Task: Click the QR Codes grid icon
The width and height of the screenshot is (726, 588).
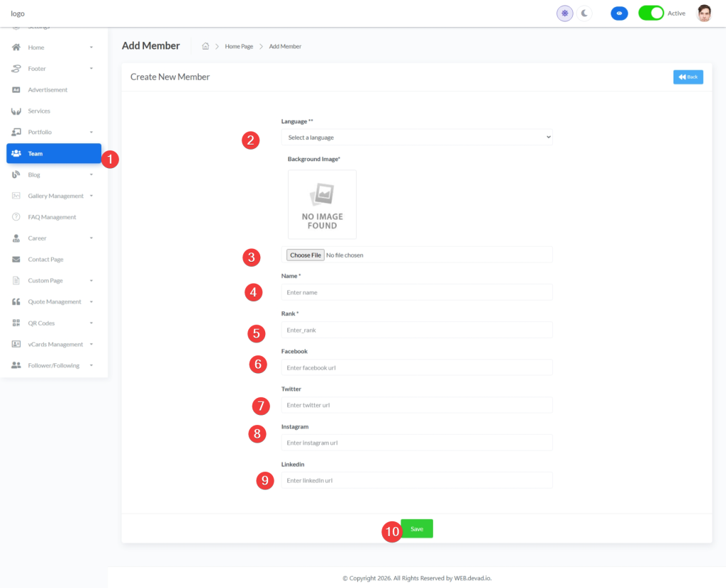Action: tap(16, 323)
